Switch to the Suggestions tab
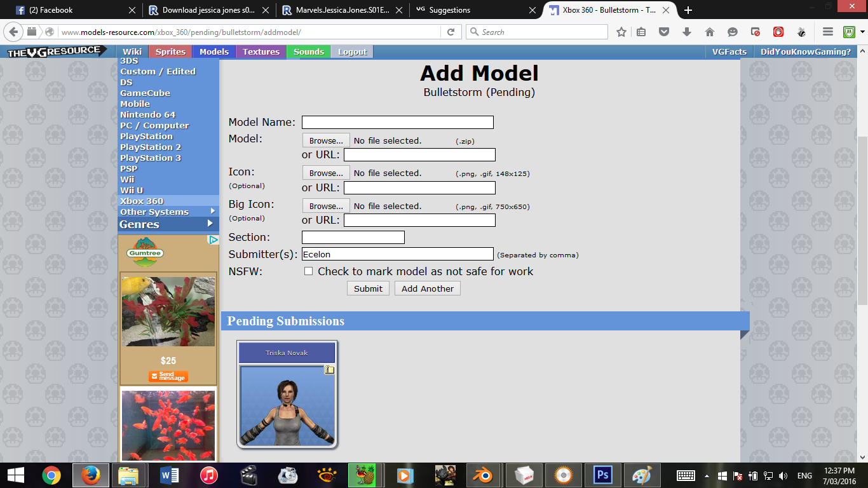This screenshot has width=868, height=488. (475, 10)
